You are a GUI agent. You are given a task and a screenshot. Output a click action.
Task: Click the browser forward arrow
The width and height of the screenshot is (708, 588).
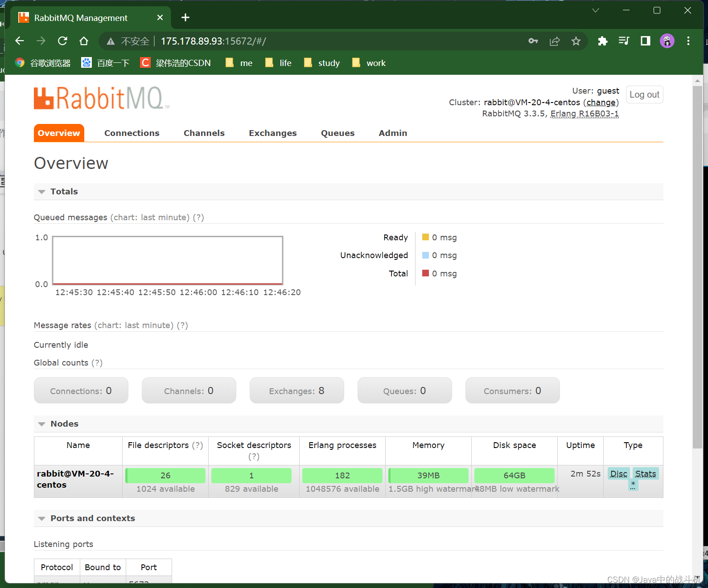point(41,41)
